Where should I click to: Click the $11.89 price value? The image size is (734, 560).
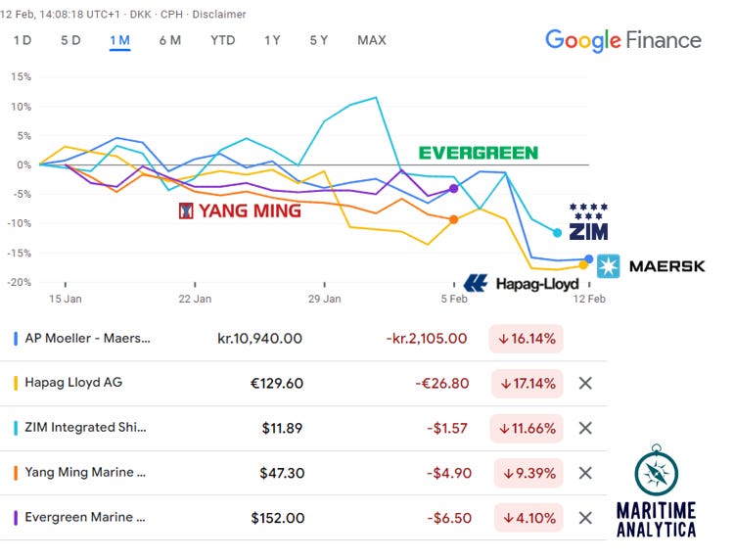[x=282, y=429]
